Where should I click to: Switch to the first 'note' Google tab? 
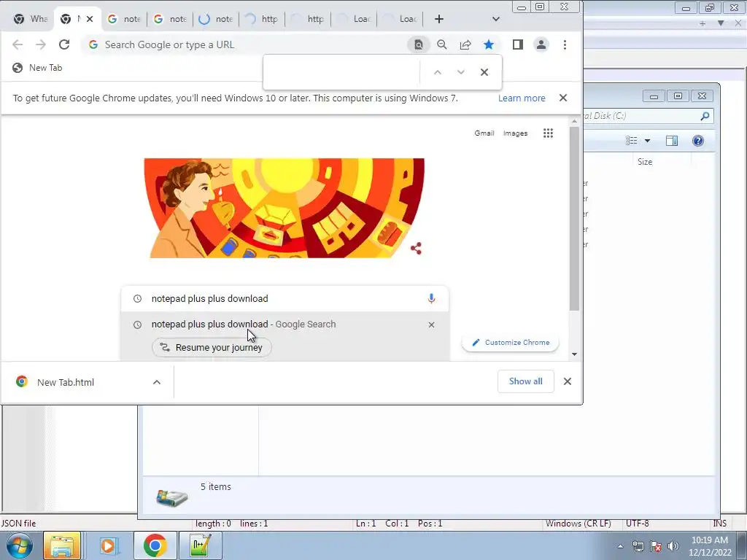click(124, 19)
